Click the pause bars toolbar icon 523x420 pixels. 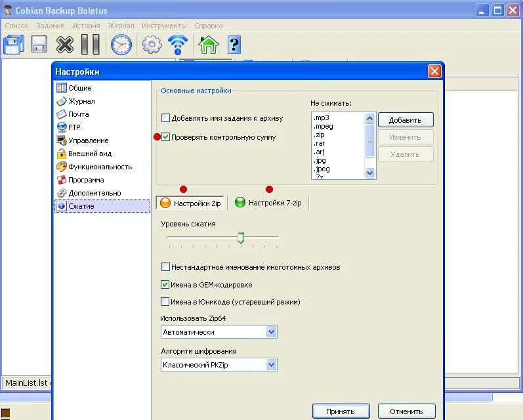(x=91, y=45)
